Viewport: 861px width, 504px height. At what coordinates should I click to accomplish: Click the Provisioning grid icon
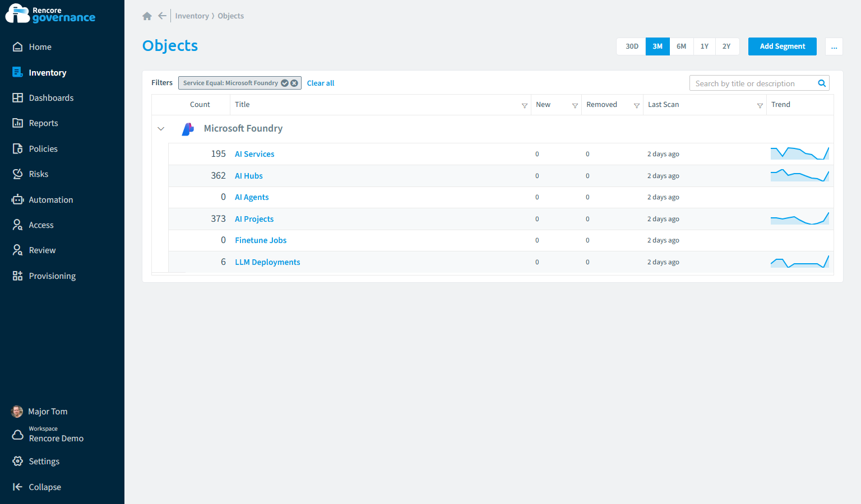click(x=18, y=276)
